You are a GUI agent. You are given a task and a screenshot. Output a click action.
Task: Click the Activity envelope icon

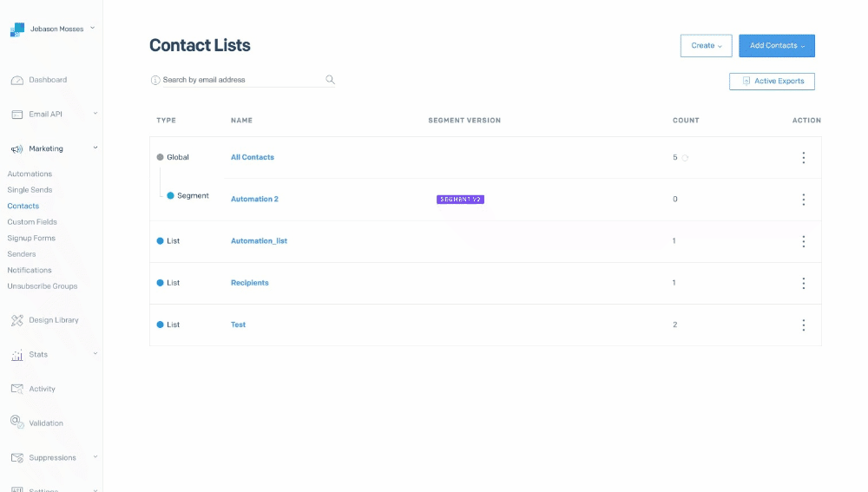(17, 389)
